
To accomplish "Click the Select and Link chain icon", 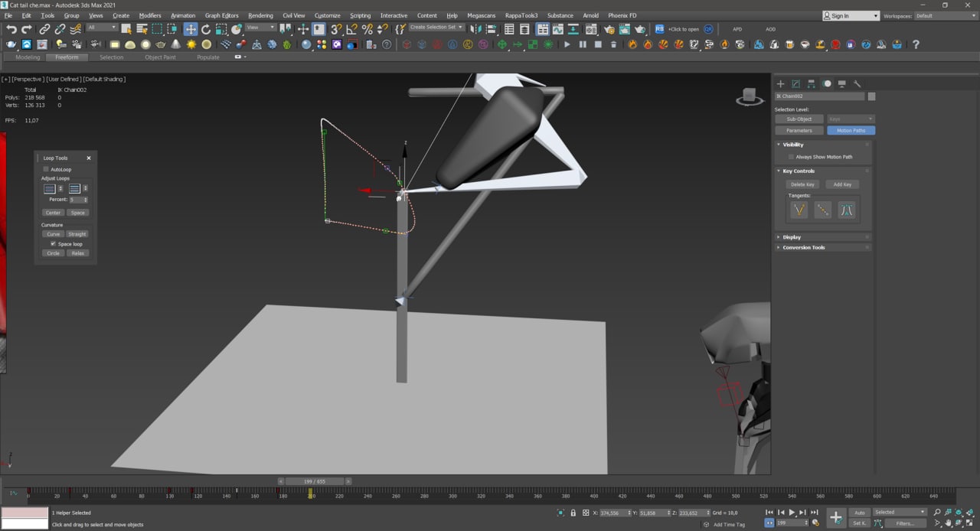I will (x=45, y=29).
